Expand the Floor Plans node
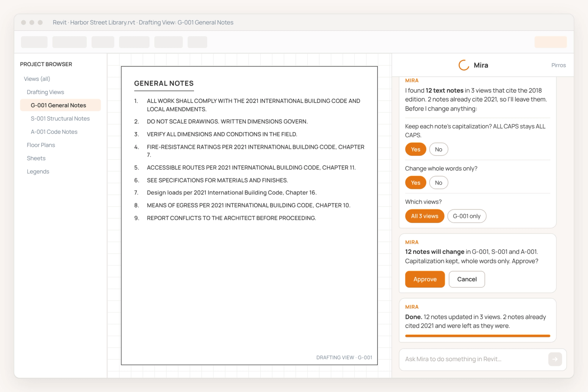 coord(41,145)
